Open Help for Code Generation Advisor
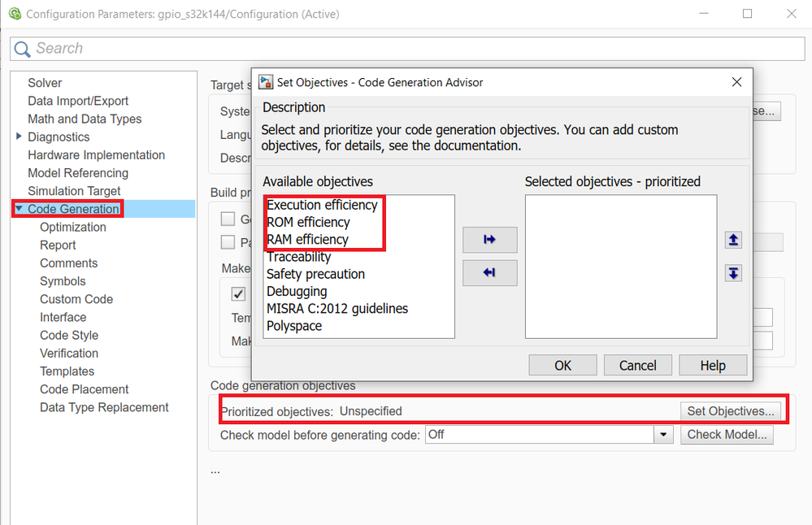Screen dimensions: 812x525 713,366
